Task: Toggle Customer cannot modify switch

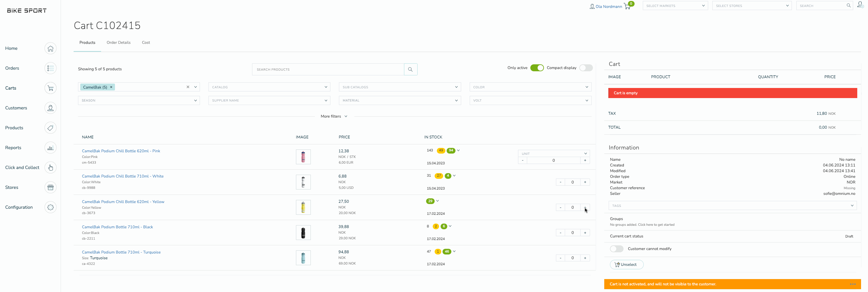Action: (617, 249)
